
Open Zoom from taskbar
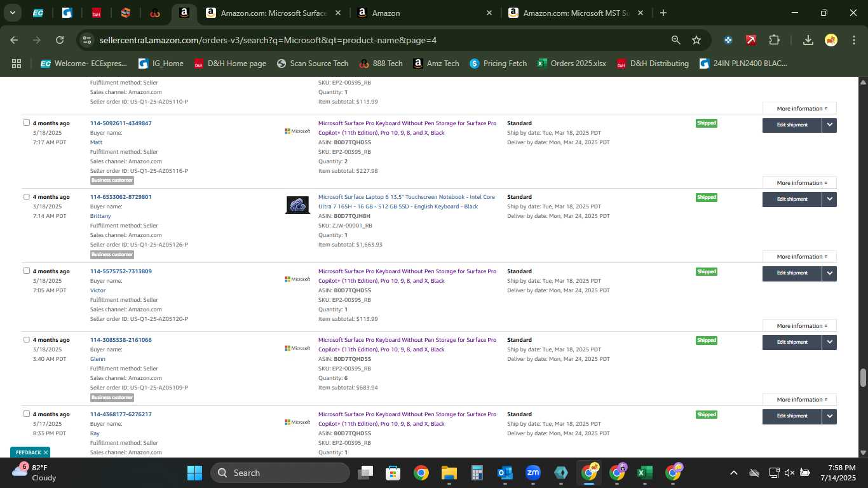[x=533, y=473]
